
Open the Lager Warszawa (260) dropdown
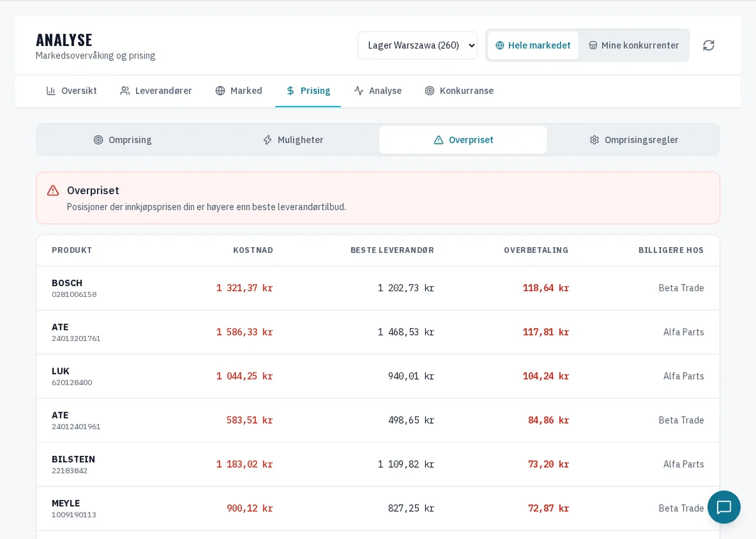coord(418,45)
